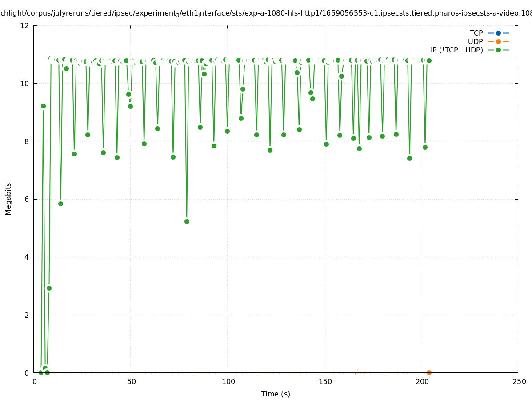Click the green data point near 2.9 Megabits
The image size is (532, 400).
point(49,288)
